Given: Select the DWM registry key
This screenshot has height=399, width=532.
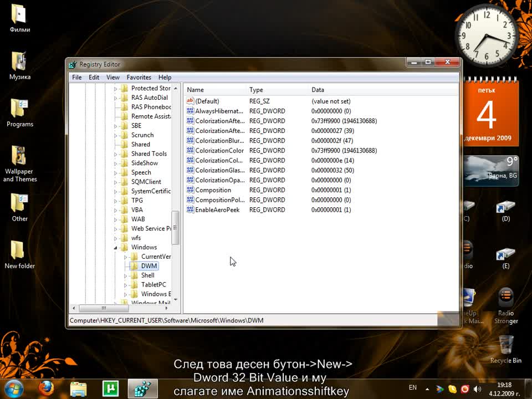Looking at the screenshot, I should (x=149, y=266).
